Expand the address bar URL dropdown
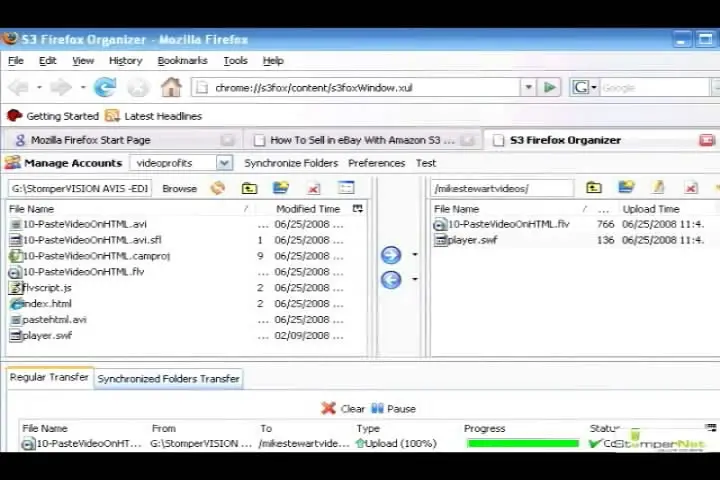Screen dimensions: 720x480 [x=528, y=87]
